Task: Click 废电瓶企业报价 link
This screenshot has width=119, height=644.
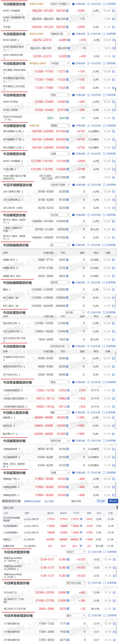Action: [x=38, y=63]
